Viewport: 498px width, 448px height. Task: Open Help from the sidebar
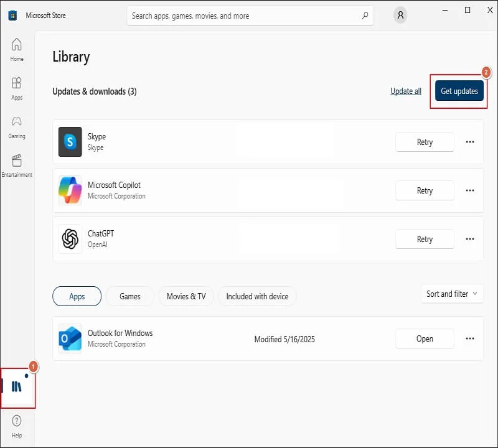click(17, 426)
